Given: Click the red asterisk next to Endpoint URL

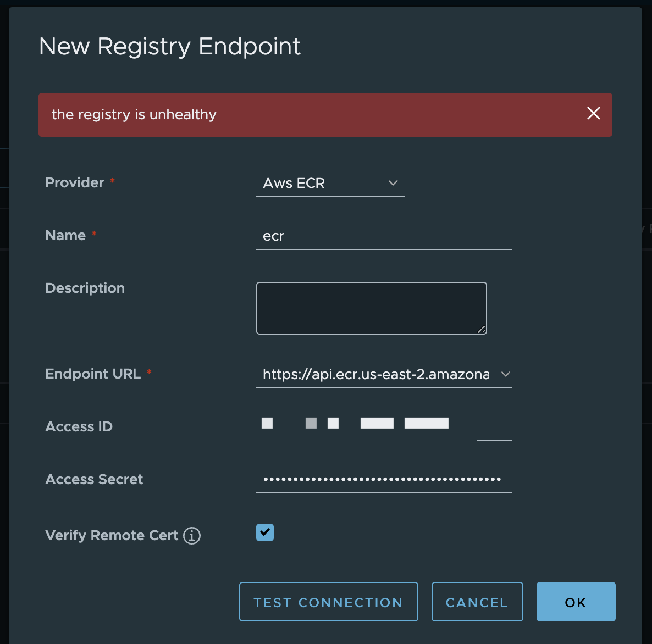Looking at the screenshot, I should (x=149, y=372).
